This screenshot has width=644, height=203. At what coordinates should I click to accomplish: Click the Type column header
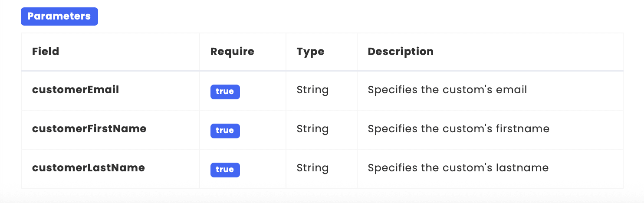coord(310,51)
